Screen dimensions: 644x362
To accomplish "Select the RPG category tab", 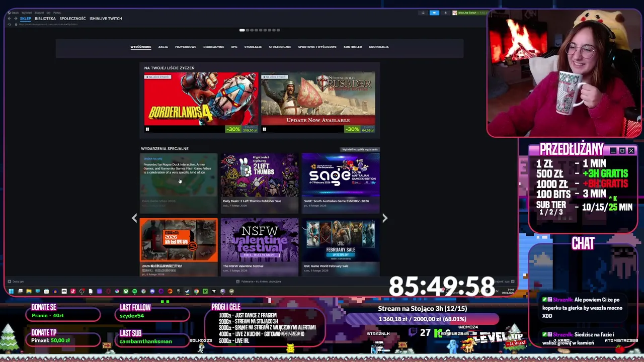I will pos(234,47).
